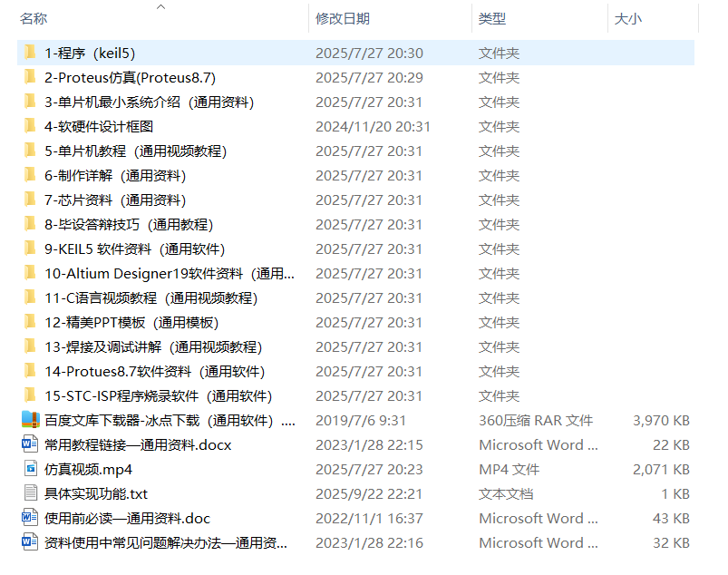
Task: Select the file name 常用教程链接—通用资料.docx
Action: [138, 445]
